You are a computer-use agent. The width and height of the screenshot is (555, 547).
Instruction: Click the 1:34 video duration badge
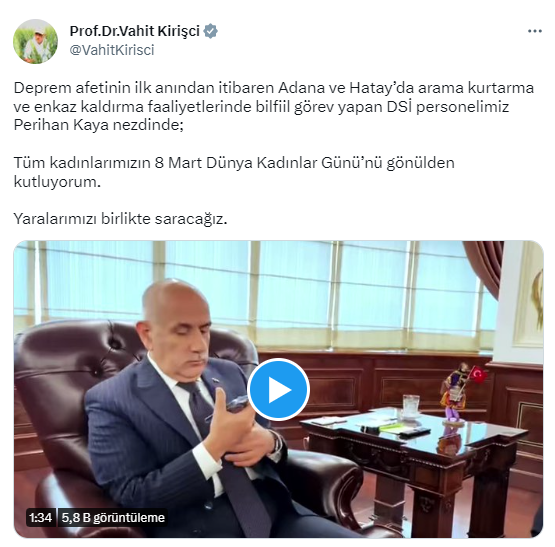click(x=40, y=518)
